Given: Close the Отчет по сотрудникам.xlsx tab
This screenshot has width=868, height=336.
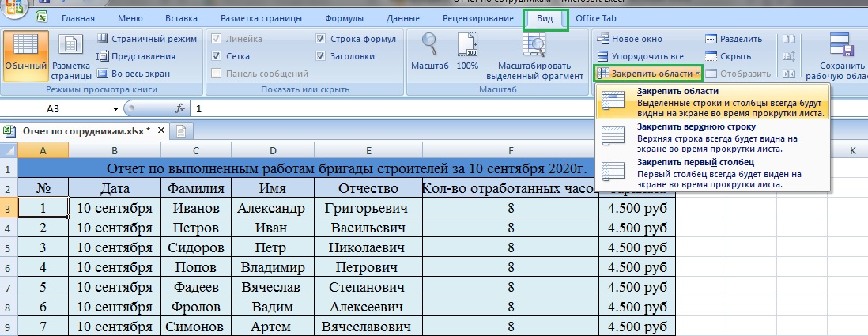Looking at the screenshot, I should pyautogui.click(x=162, y=130).
